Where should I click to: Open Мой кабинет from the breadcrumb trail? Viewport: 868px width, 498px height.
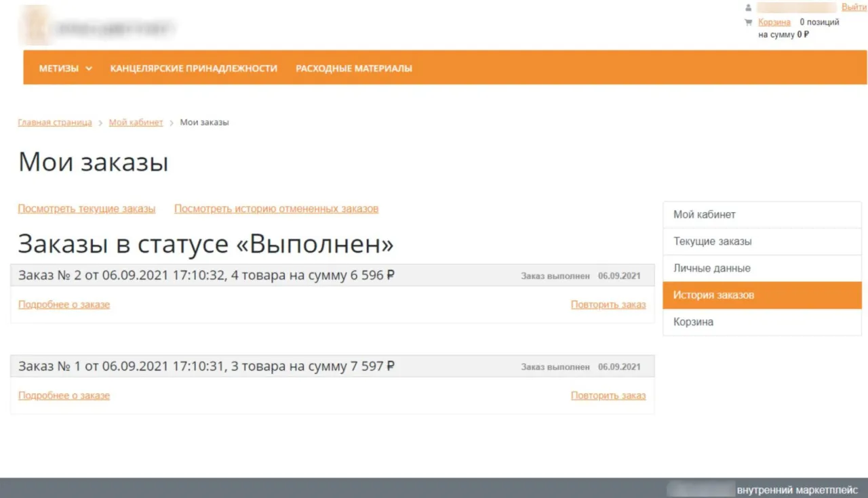click(136, 122)
